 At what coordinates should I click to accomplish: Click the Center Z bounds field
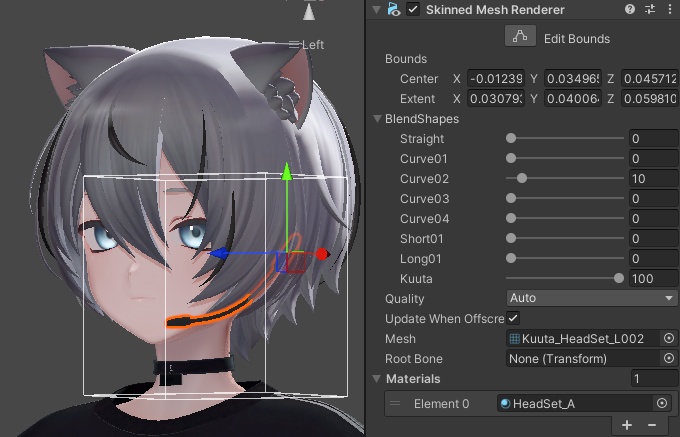tap(650, 78)
